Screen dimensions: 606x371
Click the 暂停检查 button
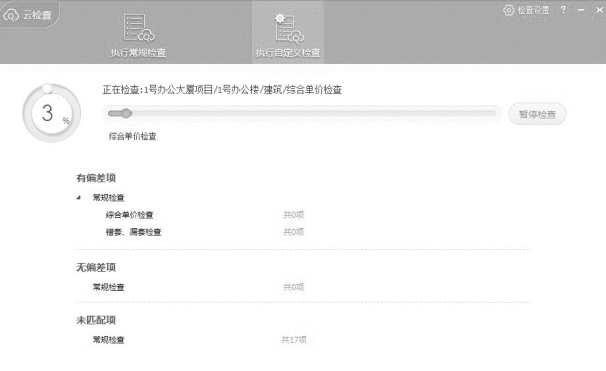tap(537, 114)
